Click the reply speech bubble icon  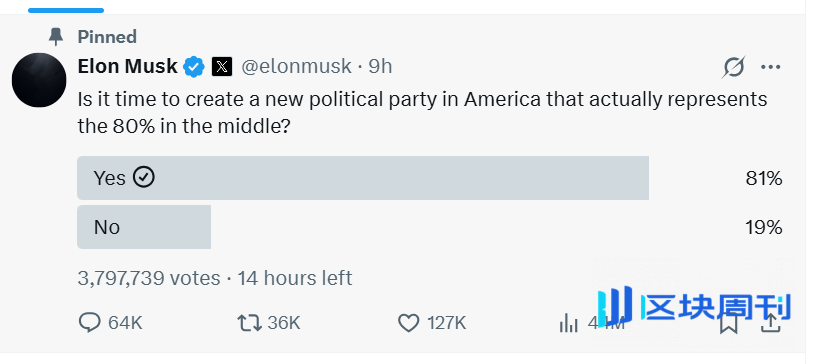(89, 323)
